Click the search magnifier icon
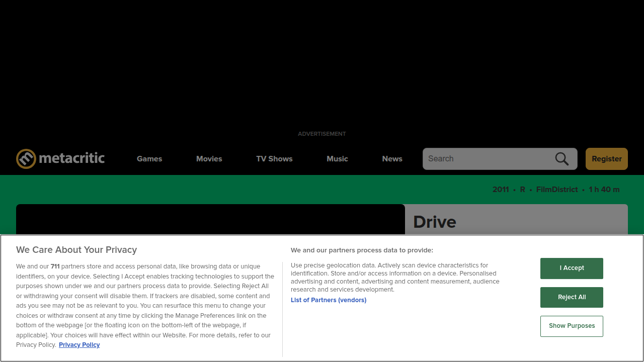644x362 pixels. 562,159
